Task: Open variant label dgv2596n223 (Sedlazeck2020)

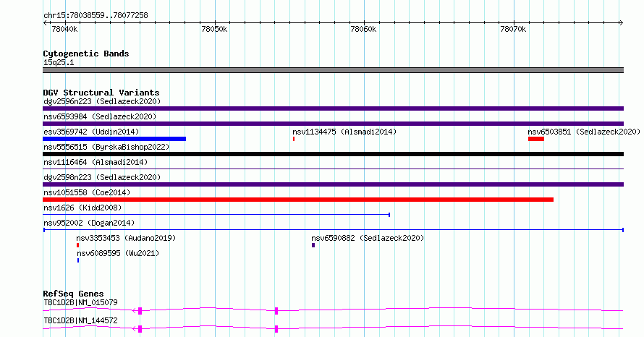Action: (102, 101)
